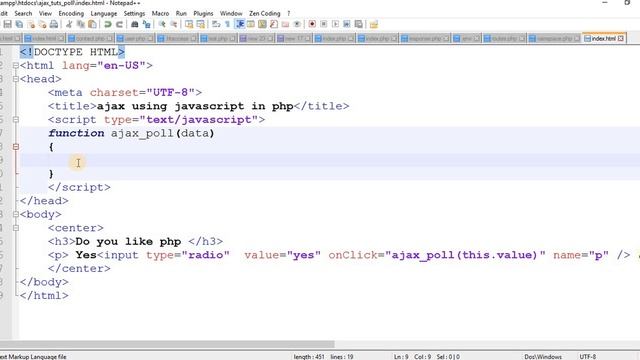Image resolution: width=640 pixels, height=360 pixels.
Task: Switch to the new 20 tab
Action: pos(256,38)
